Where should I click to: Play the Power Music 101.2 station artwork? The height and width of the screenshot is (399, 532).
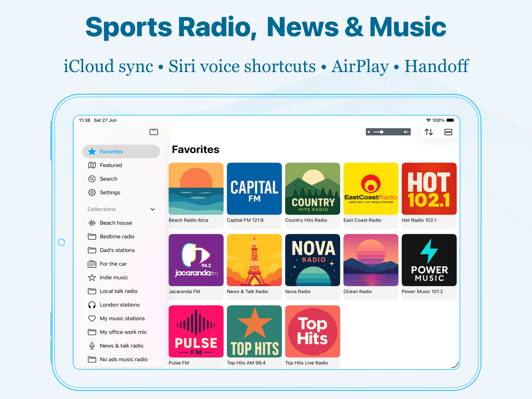(429, 260)
